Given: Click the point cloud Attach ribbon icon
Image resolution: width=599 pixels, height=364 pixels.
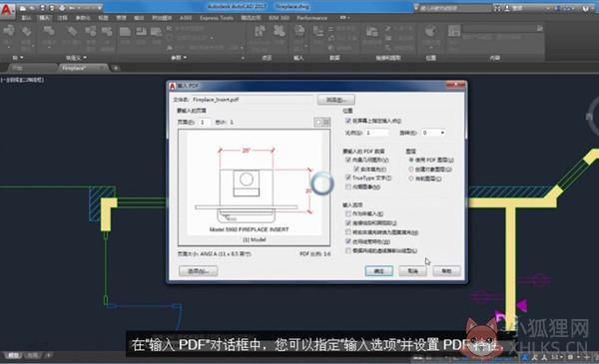Looking at the screenshot, I should [260, 31].
